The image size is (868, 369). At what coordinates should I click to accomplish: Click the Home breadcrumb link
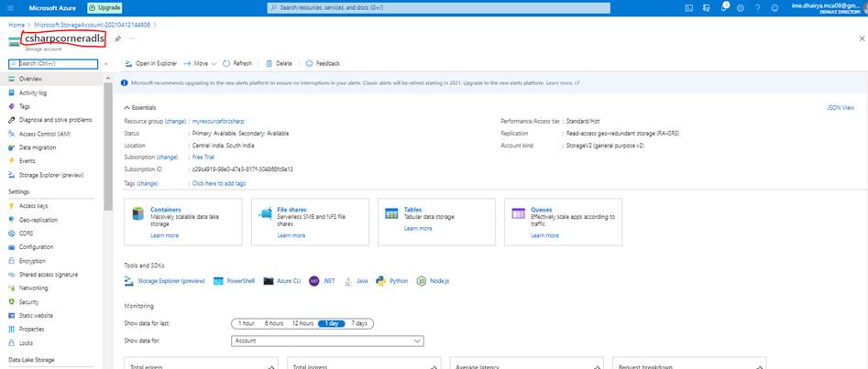point(16,25)
